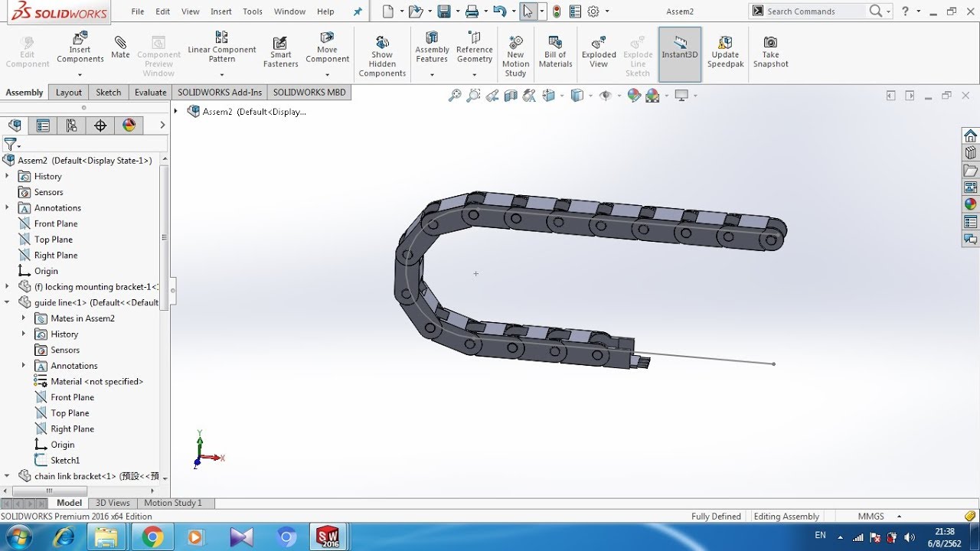The image size is (980, 551).
Task: Open the Insert menu
Action: point(221,11)
